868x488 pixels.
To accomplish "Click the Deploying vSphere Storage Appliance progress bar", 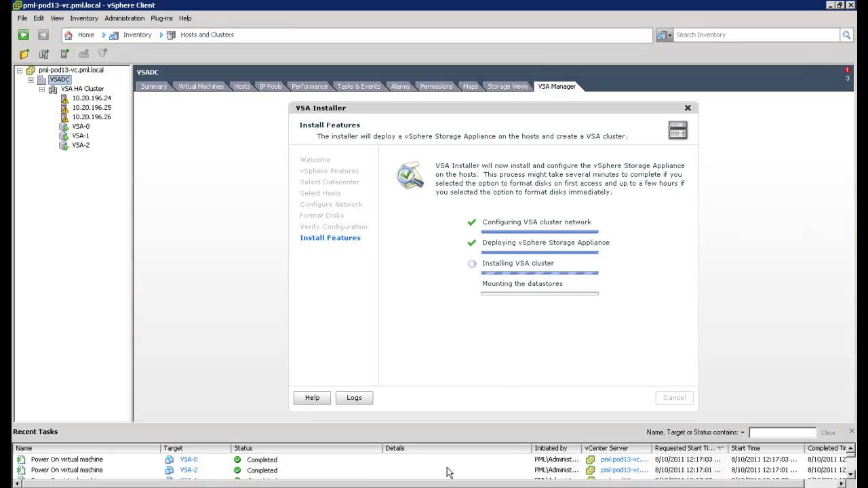I will pyautogui.click(x=540, y=252).
